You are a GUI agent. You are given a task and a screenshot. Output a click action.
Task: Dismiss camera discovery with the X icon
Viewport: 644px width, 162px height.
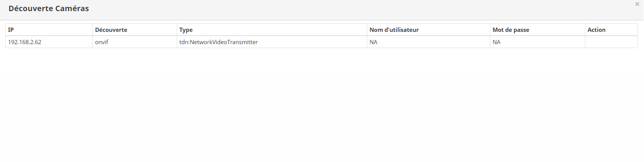(x=637, y=4)
